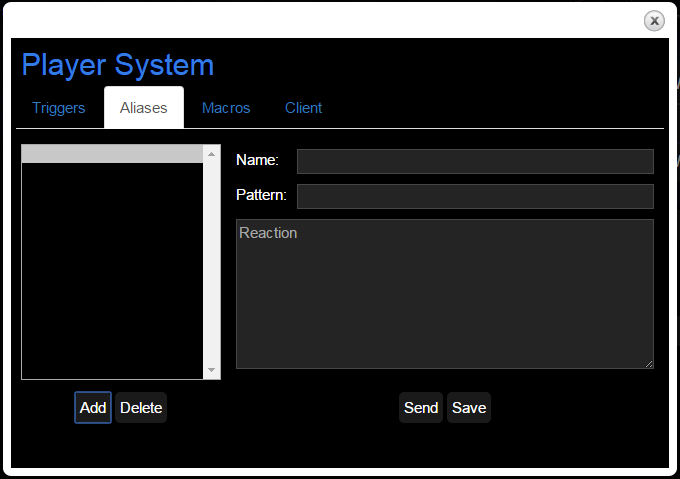Open the Macros tab
This screenshot has width=680, height=479.
[226, 108]
